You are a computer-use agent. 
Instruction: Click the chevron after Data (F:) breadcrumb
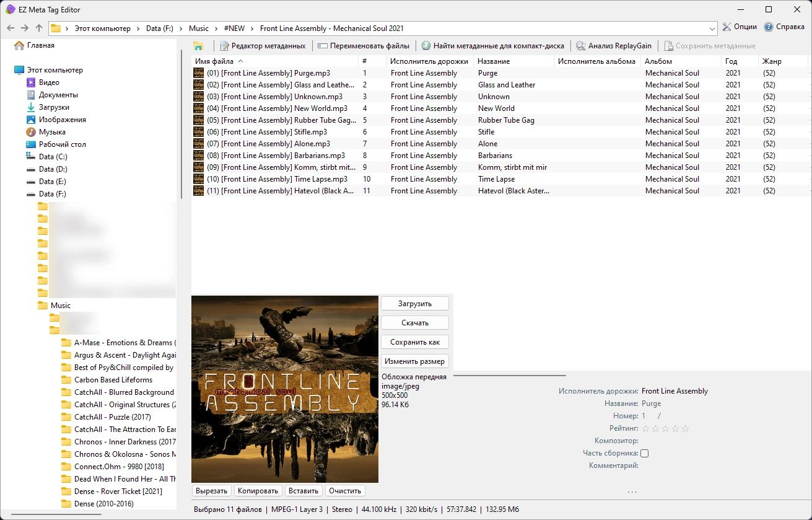[x=181, y=29]
